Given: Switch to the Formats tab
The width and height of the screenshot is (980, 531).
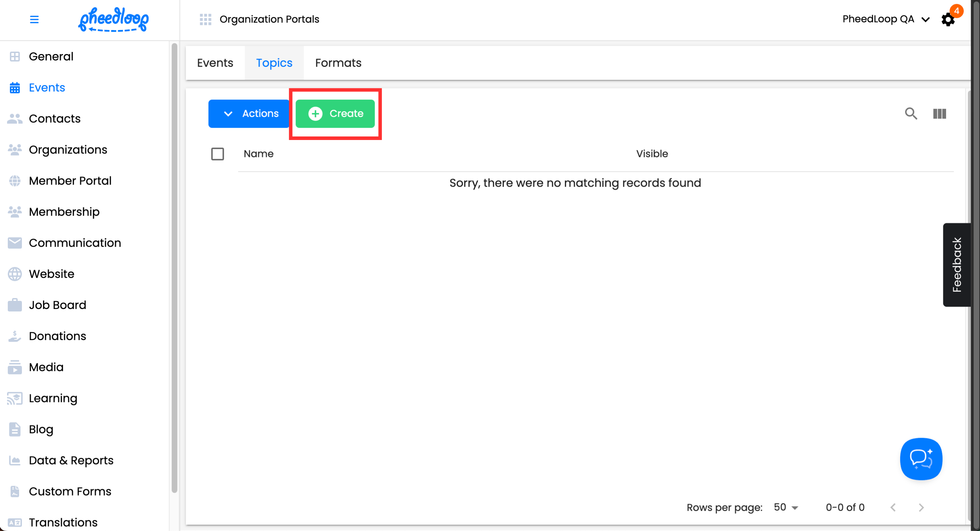Looking at the screenshot, I should pyautogui.click(x=338, y=63).
